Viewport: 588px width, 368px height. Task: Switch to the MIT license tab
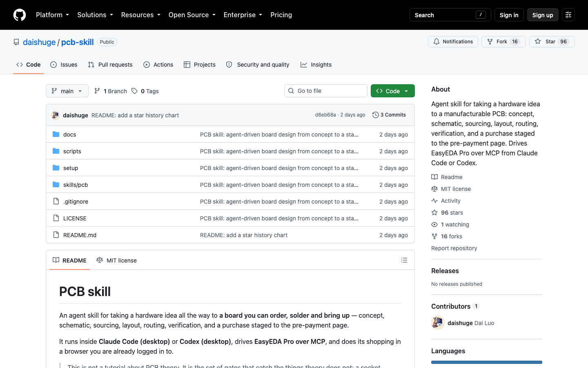click(x=116, y=260)
